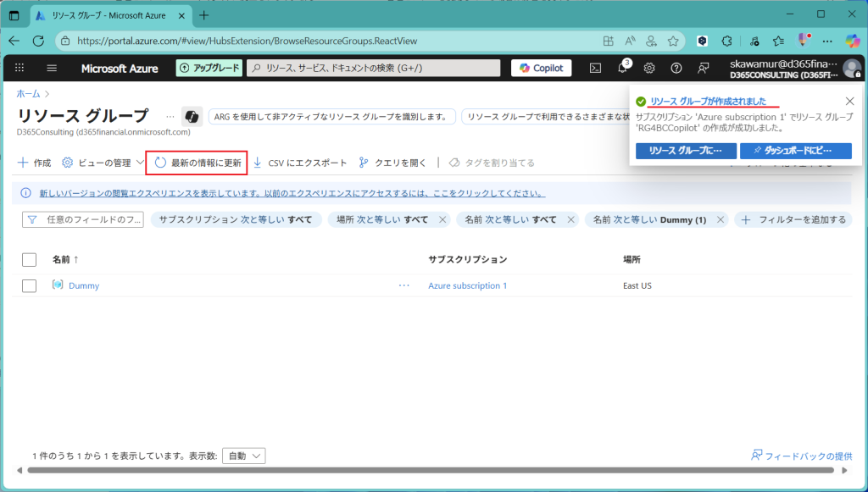
Task: Remove the 名前 すべて filter with its X
Action: (570, 219)
